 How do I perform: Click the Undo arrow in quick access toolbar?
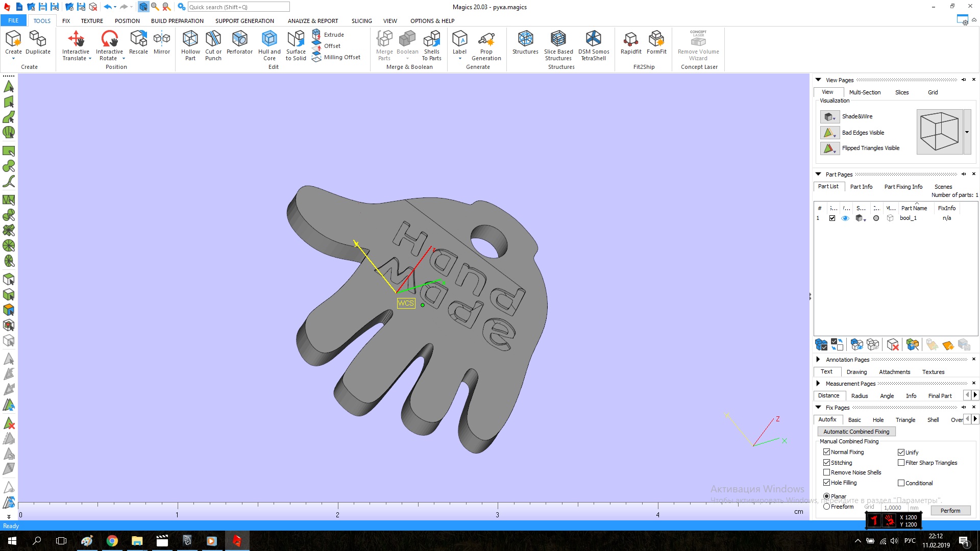click(107, 7)
